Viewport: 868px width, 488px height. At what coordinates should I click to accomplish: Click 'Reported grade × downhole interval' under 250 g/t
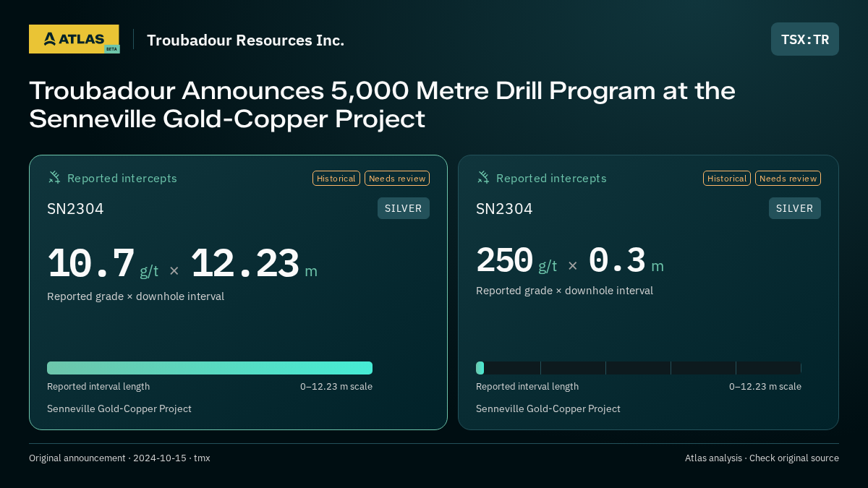tap(564, 291)
